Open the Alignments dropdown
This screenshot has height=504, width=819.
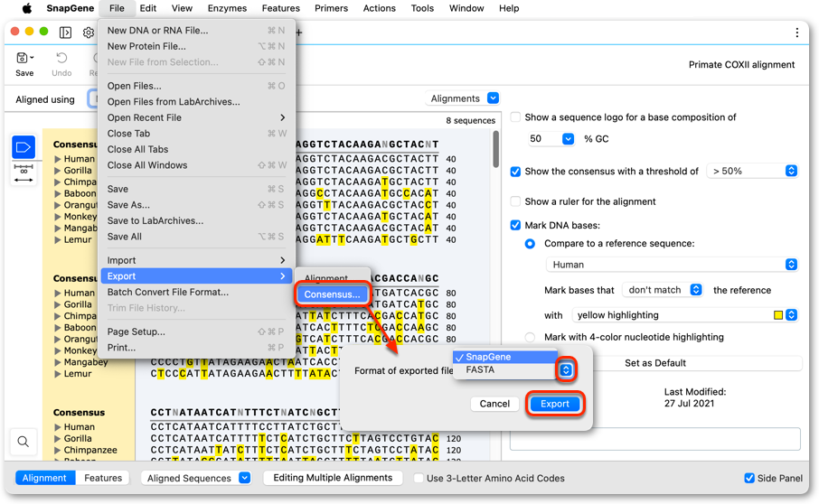463,98
